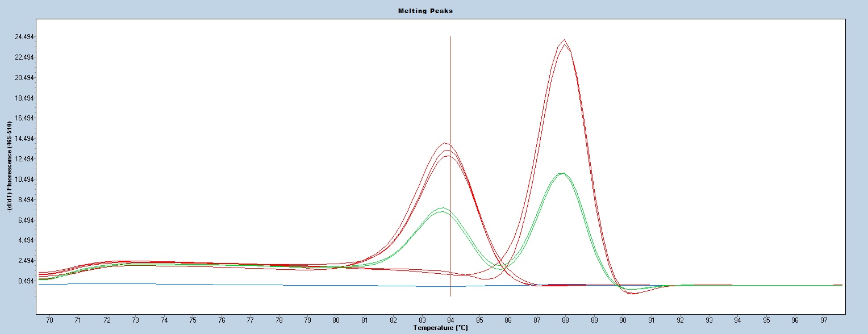Select the 97 tick on the temperature axis

tap(824, 320)
